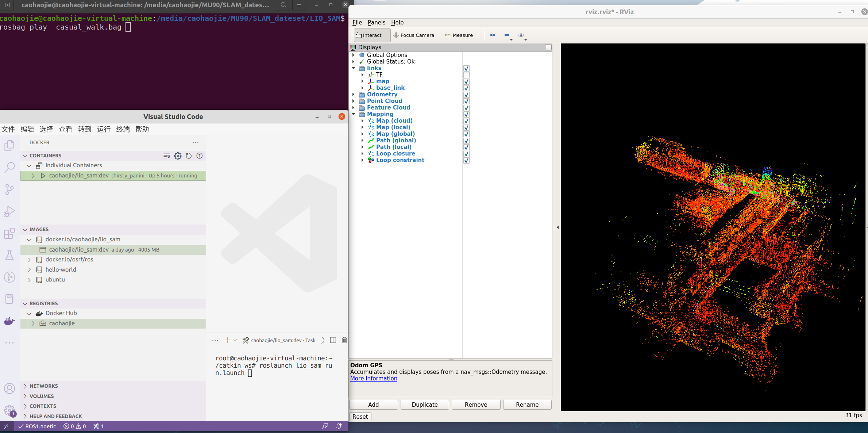The height and width of the screenshot is (433, 868).
Task: Click the RViz zoom-in plus icon
Action: (x=493, y=35)
